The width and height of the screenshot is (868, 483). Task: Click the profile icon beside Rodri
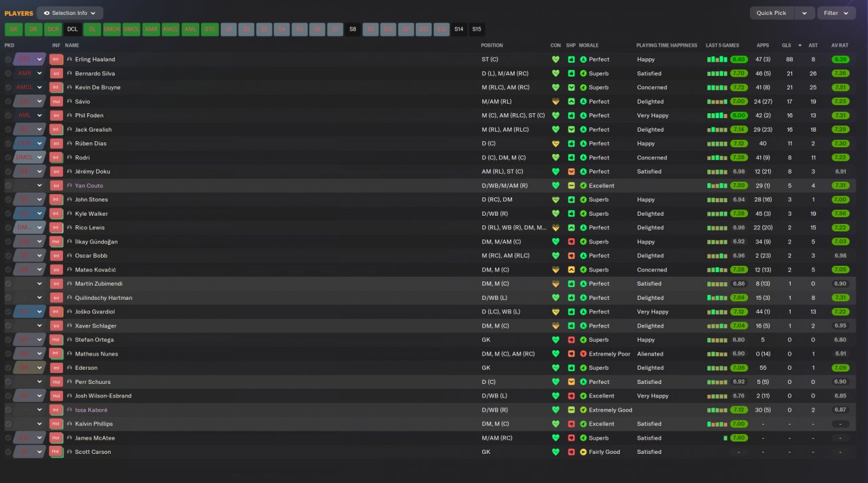point(69,158)
